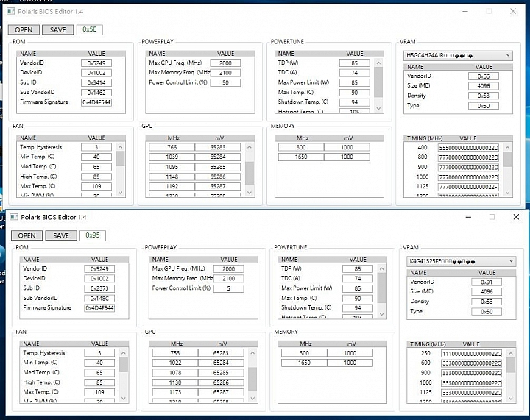Open VRAM dropdown showing H5GC4H24AJR
The height and width of the screenshot is (420, 530).
pyautogui.click(x=458, y=55)
